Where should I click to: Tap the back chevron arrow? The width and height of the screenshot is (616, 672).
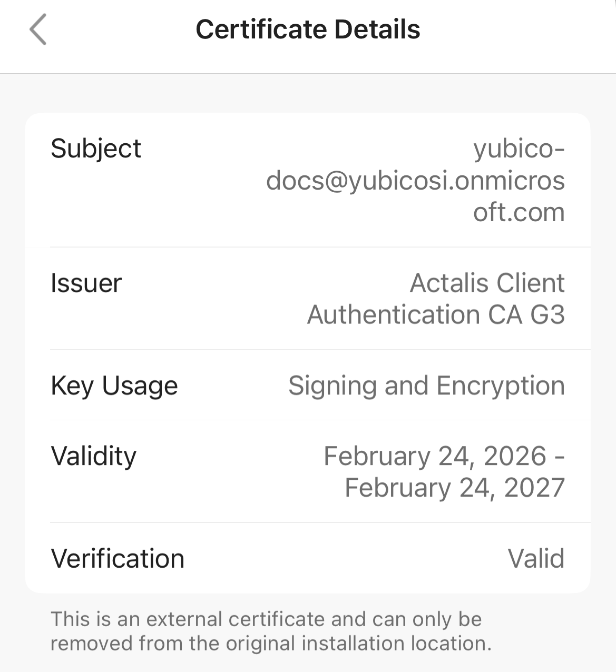coord(38,29)
